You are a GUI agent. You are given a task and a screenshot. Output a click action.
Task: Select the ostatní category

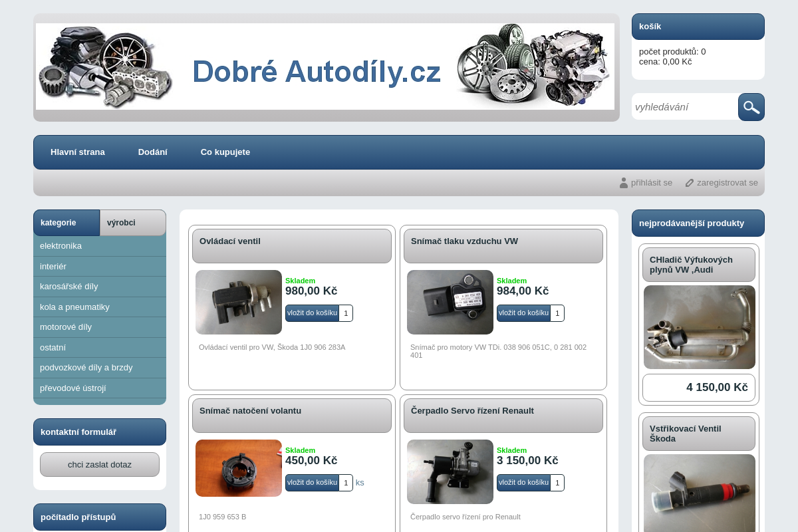point(100,348)
